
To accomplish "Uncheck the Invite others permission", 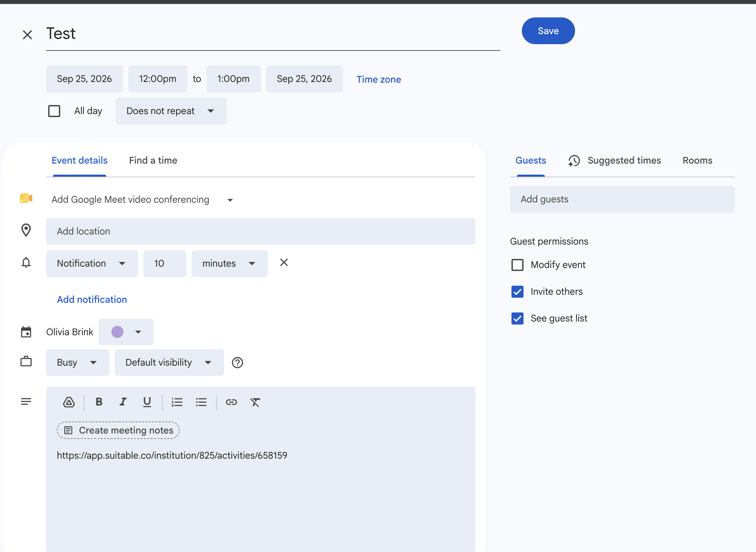I will coord(517,292).
